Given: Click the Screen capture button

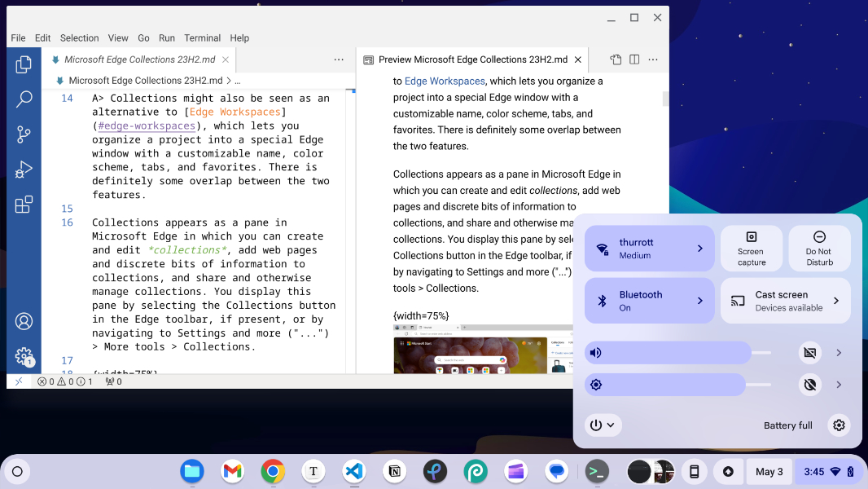Looking at the screenshot, I should (752, 248).
